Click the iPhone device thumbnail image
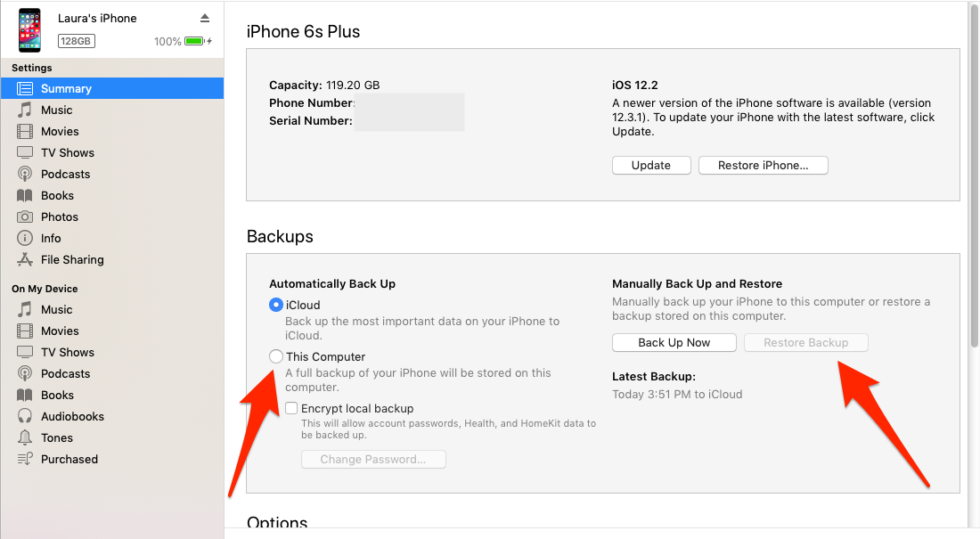980x539 pixels. [29, 30]
